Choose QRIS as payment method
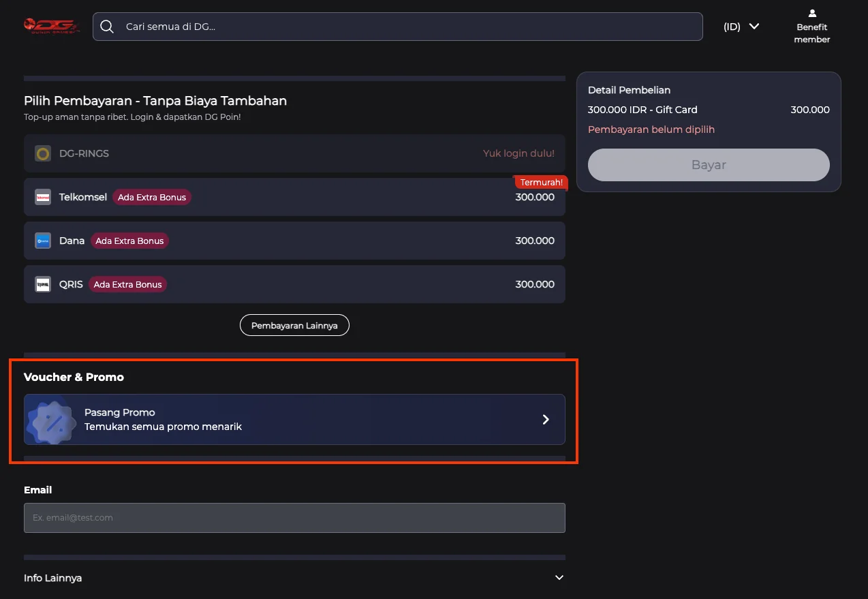This screenshot has height=599, width=868. point(294,284)
